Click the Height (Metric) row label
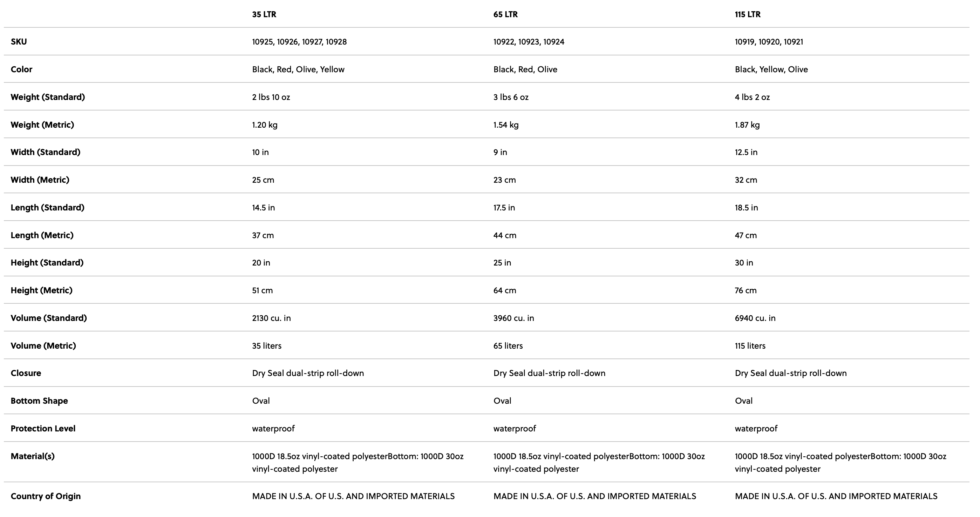Viewport: 980px width, 517px height. 41,290
